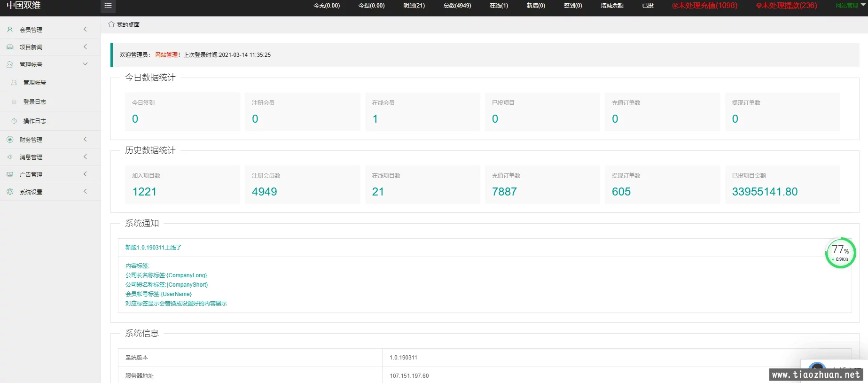Screen dimensions: 868x383
Task: Click the server address 107.151.197.60
Action: click(x=409, y=376)
